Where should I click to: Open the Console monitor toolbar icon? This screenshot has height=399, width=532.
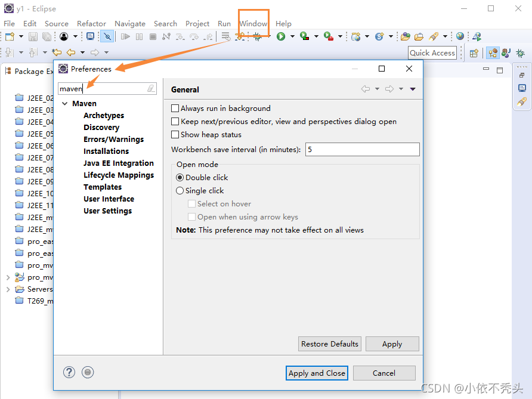coord(90,36)
